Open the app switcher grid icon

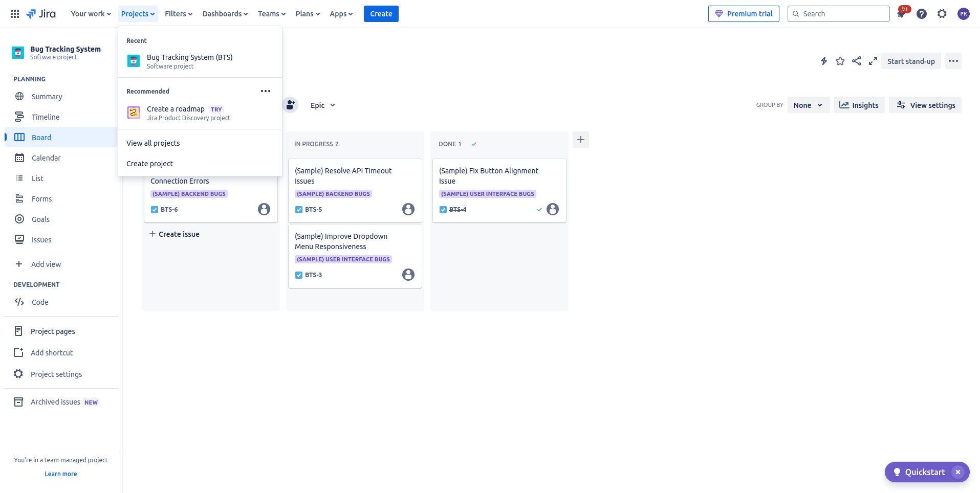(15, 14)
